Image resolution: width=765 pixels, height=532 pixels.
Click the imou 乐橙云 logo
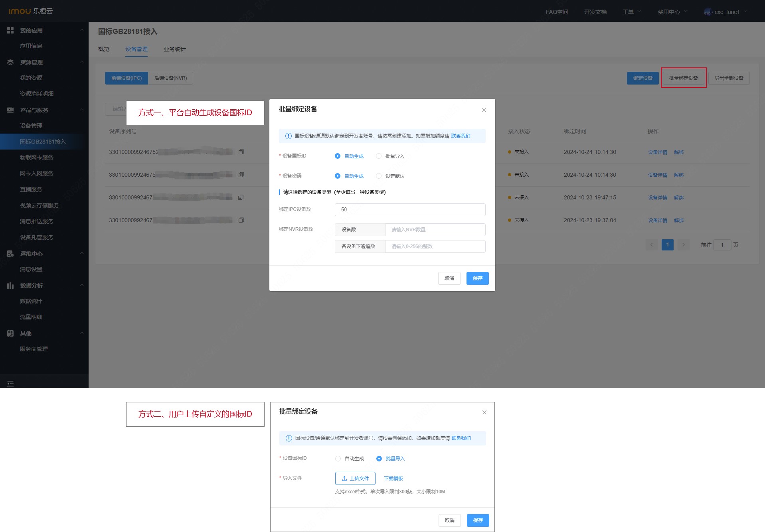coord(31,11)
